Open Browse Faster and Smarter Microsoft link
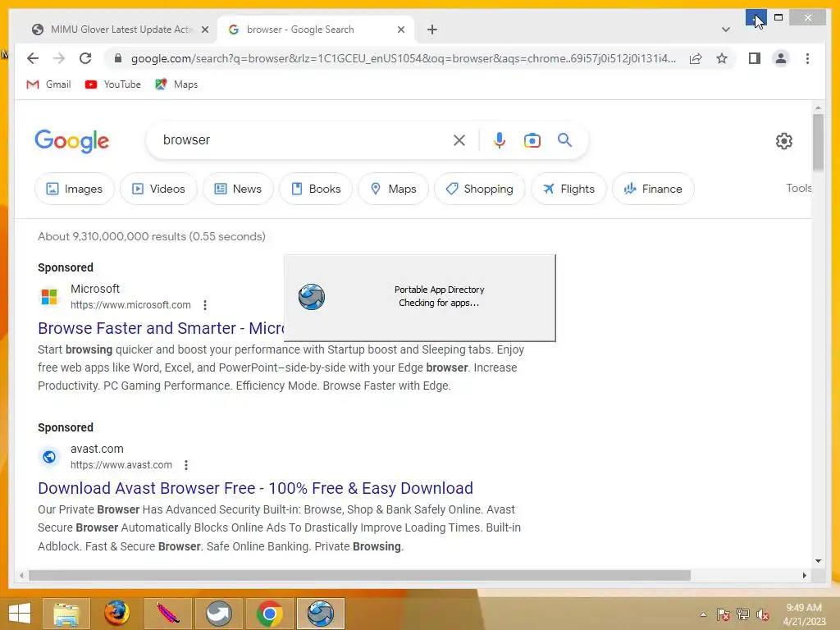The image size is (840, 630). coord(161,328)
